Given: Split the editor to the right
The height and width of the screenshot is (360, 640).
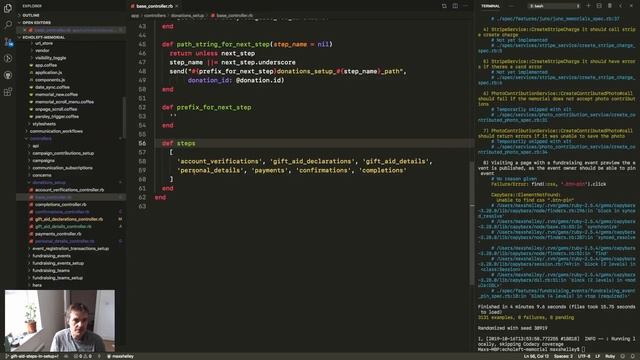Looking at the screenshot, I should 455,6.
